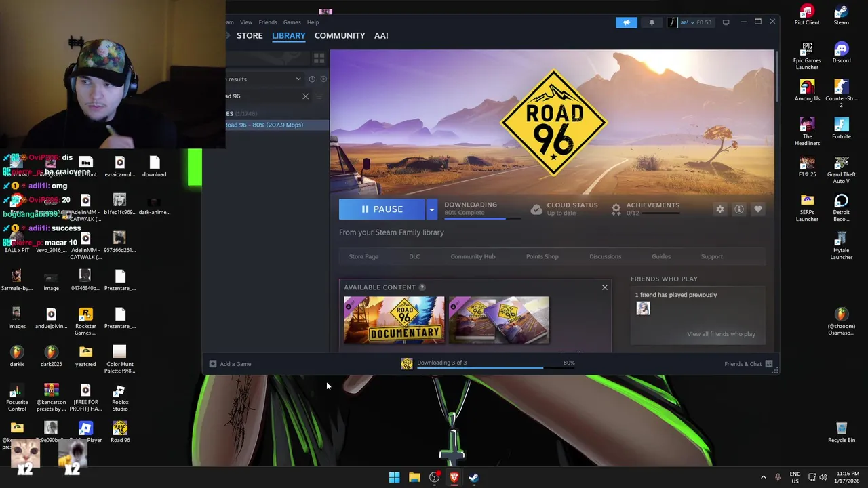
Task: Open the Steam notifications bell
Action: pyautogui.click(x=652, y=22)
